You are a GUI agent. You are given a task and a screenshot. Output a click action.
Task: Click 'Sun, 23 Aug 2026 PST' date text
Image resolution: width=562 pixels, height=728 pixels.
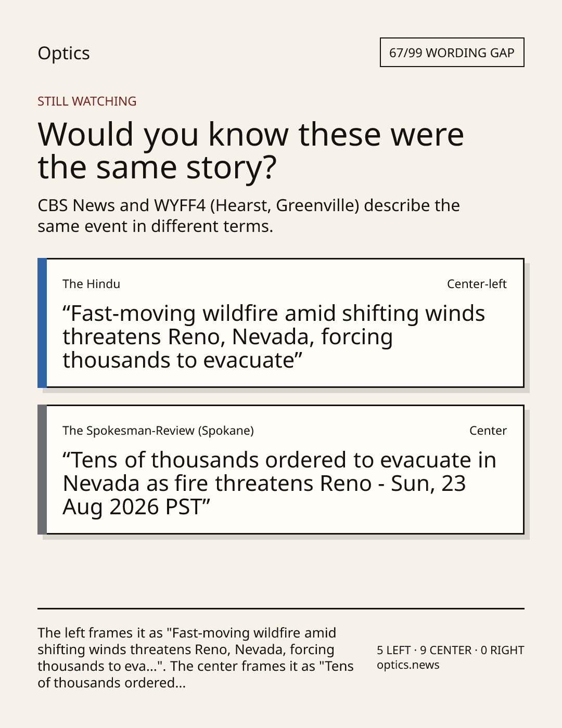pyautogui.click(x=264, y=495)
